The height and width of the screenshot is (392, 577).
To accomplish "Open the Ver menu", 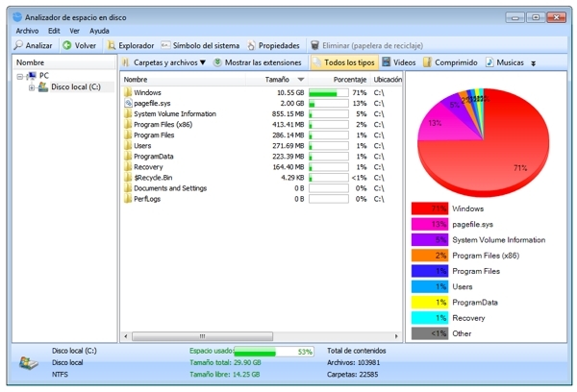I will point(75,31).
